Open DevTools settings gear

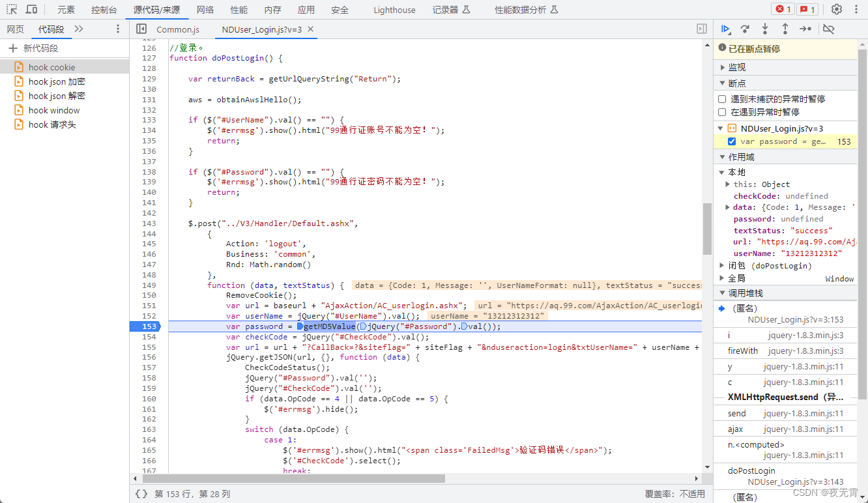837,10
